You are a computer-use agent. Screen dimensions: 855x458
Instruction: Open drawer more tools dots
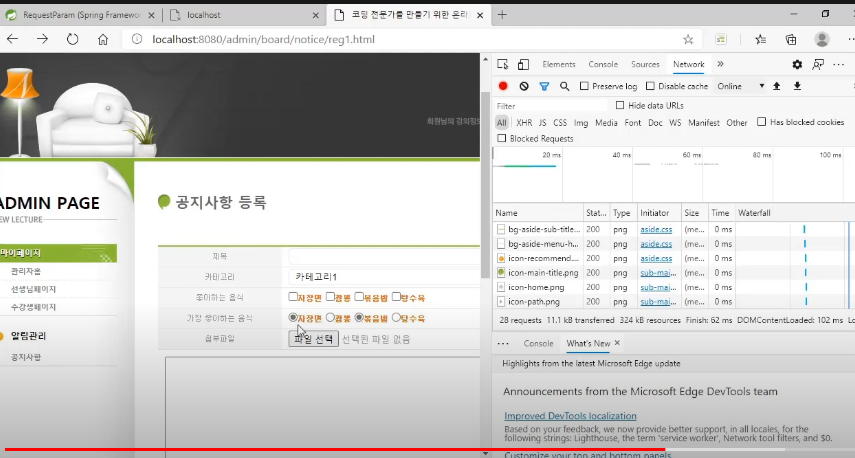[x=503, y=344]
